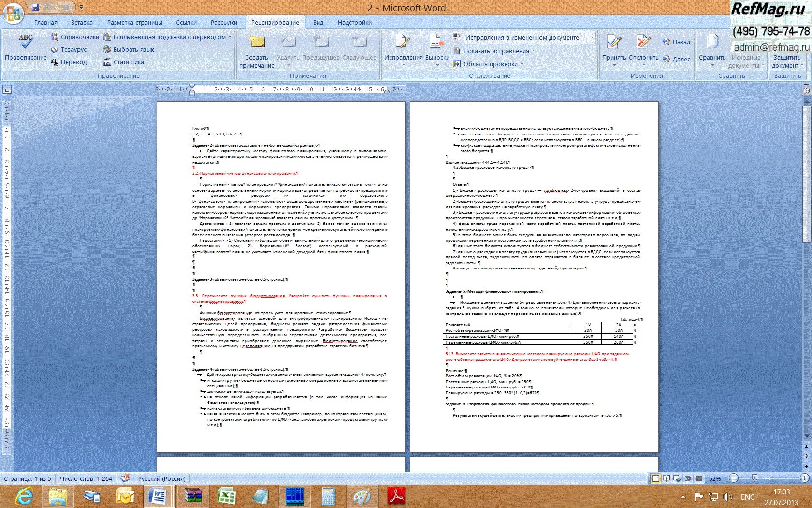
Task: Open Excel from the Windows taskbar
Action: 226,496
